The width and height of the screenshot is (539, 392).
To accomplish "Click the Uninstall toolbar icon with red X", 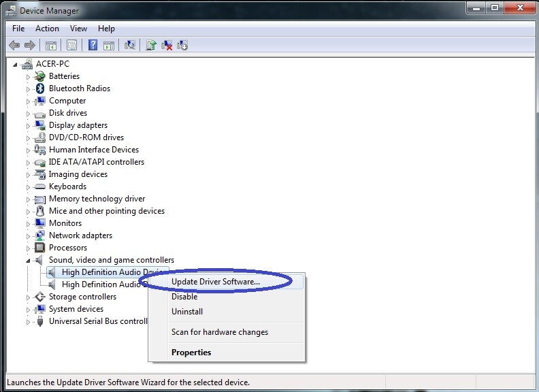I will point(167,45).
